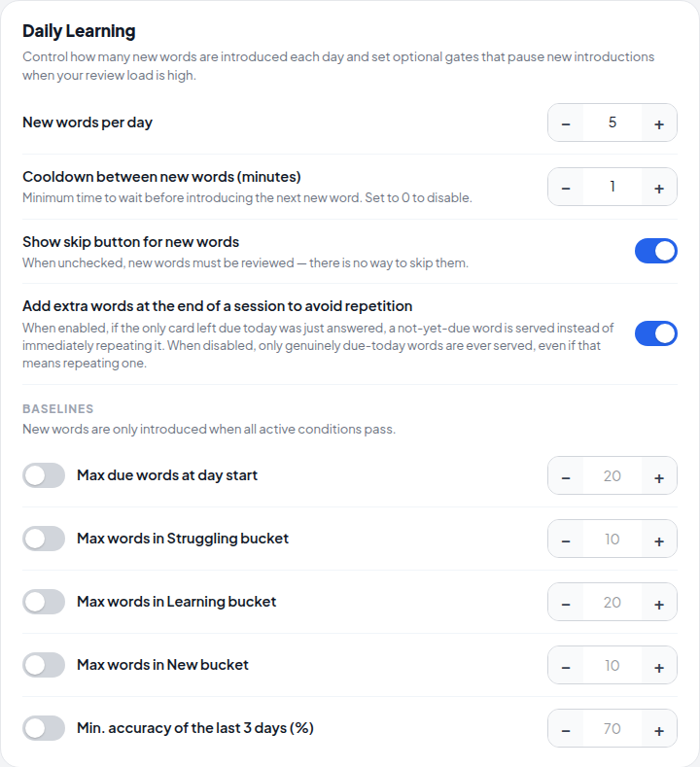
Task: Enable Max due words at day start
Action: (x=44, y=475)
